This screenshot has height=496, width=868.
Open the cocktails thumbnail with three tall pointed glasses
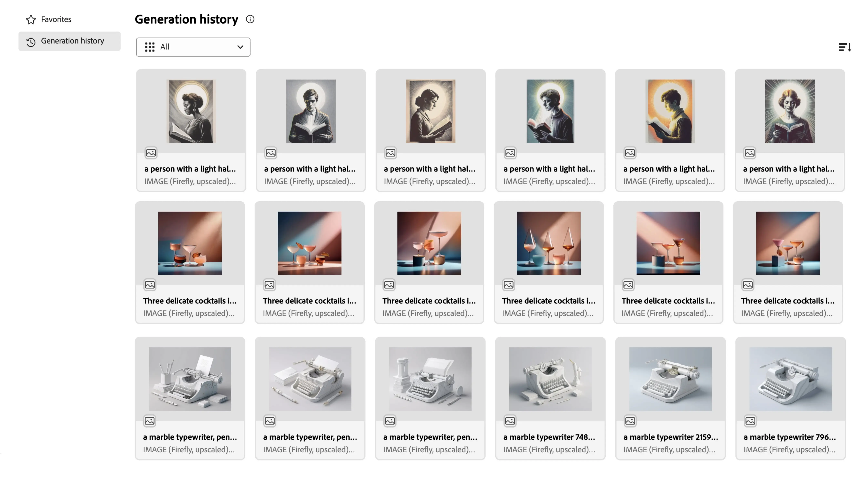click(x=548, y=243)
